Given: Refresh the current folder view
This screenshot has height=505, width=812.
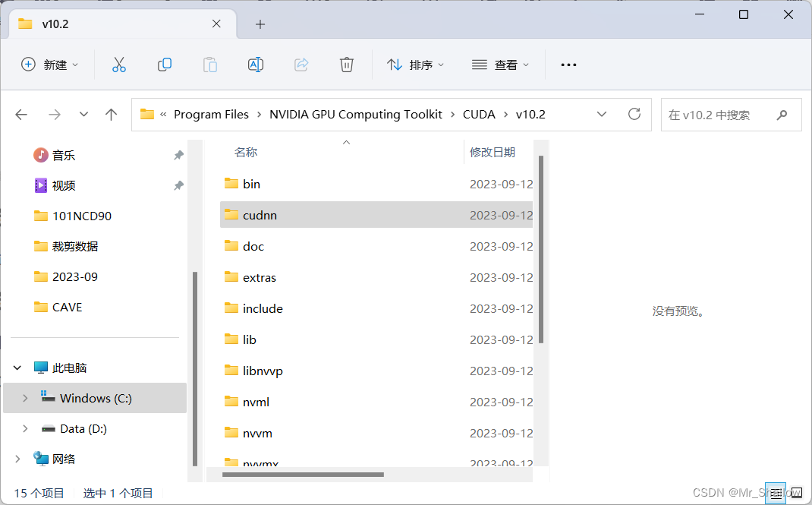Looking at the screenshot, I should [634, 114].
